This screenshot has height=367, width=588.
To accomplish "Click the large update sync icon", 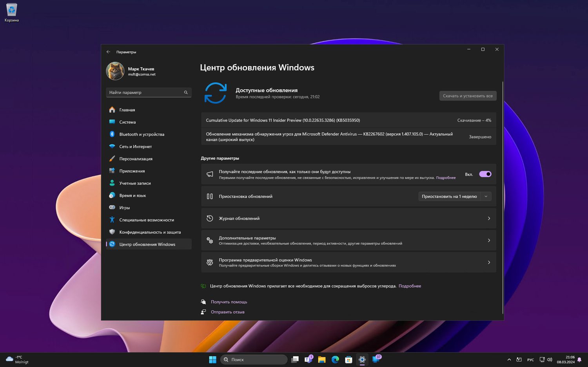I will click(x=216, y=93).
